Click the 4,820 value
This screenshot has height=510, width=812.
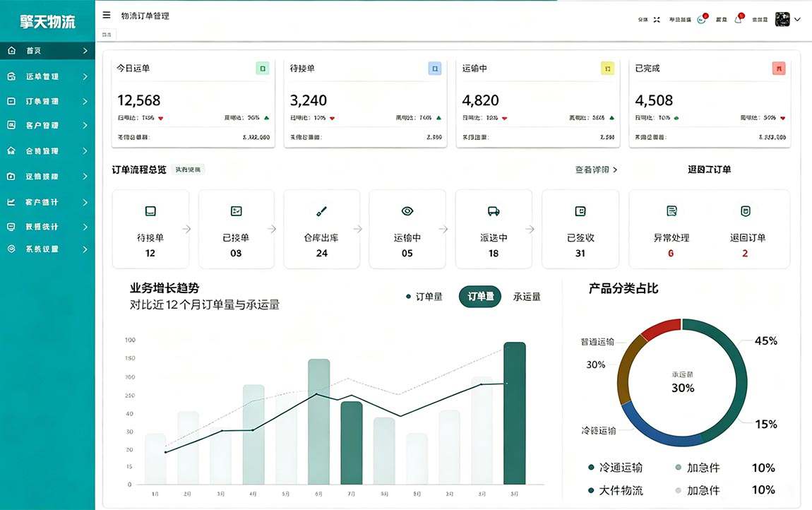pos(481,100)
